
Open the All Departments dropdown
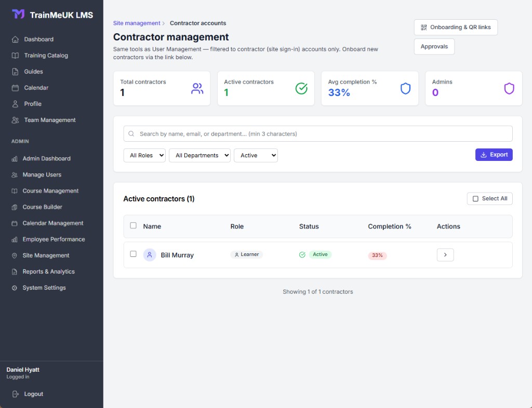[200, 156]
